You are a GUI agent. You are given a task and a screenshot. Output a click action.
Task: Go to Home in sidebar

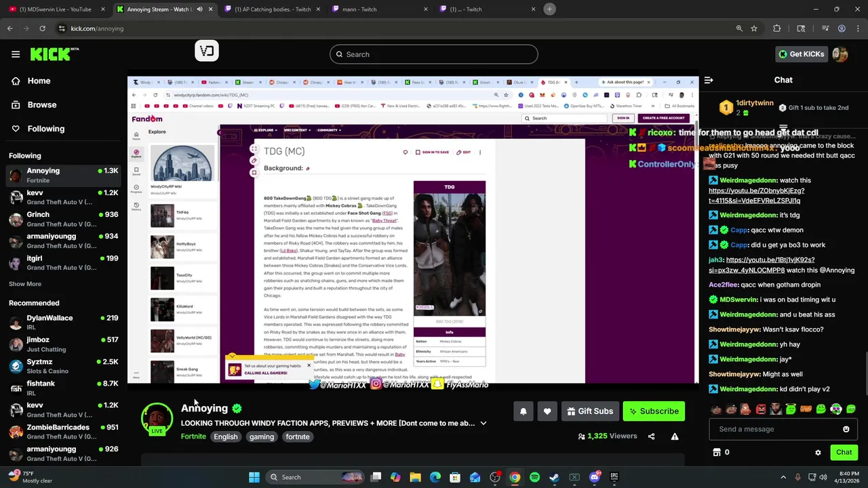39,81
